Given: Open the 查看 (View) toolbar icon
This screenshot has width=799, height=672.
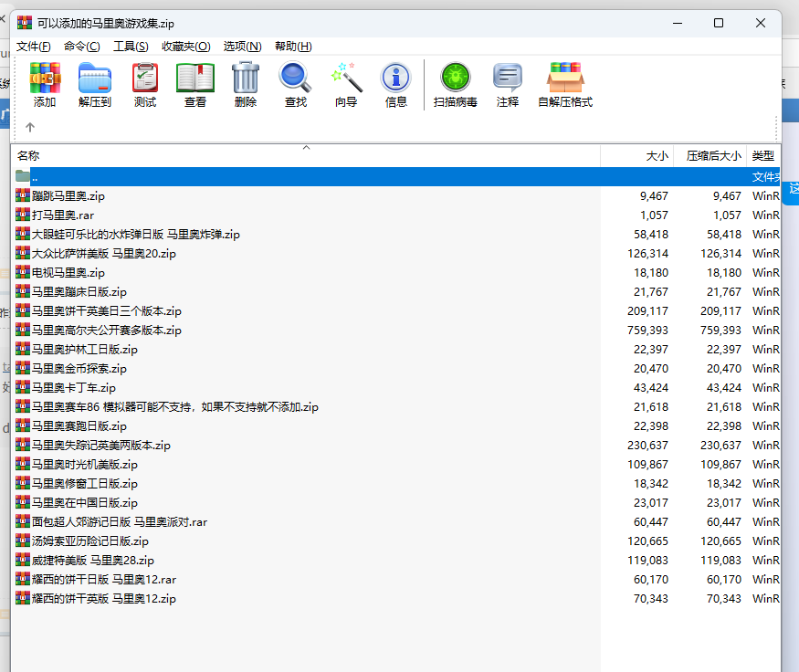Looking at the screenshot, I should pyautogui.click(x=195, y=84).
